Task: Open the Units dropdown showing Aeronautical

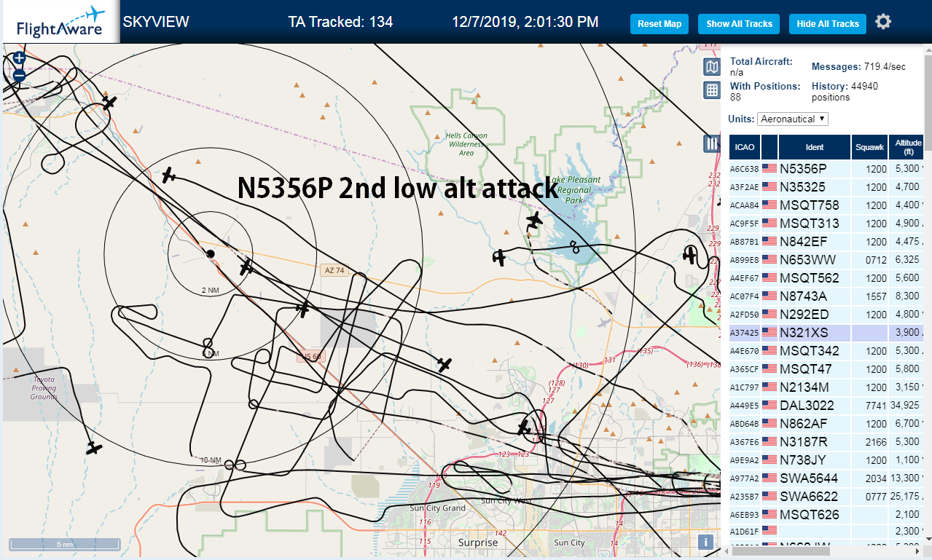Action: pos(793,119)
